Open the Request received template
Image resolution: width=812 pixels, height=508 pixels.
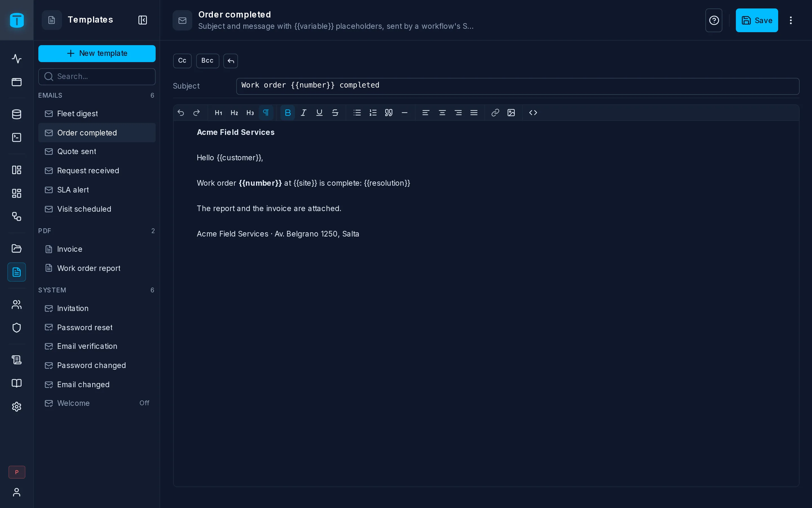coord(97,171)
